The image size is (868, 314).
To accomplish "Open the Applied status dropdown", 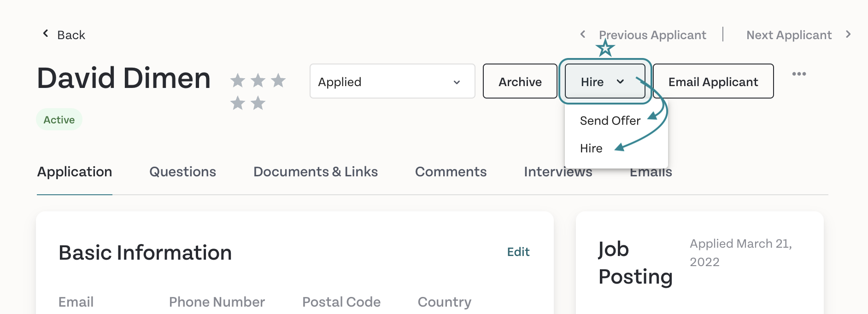I will (x=393, y=81).
